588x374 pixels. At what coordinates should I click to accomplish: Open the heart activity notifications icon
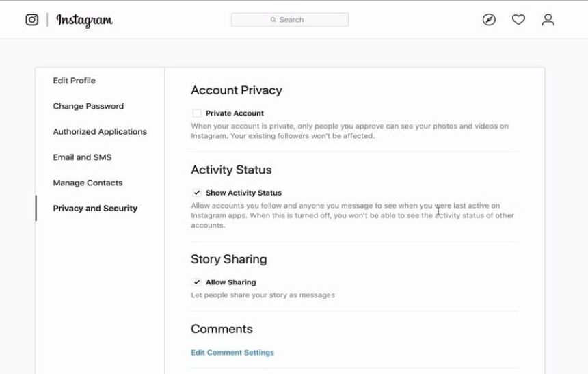click(518, 20)
